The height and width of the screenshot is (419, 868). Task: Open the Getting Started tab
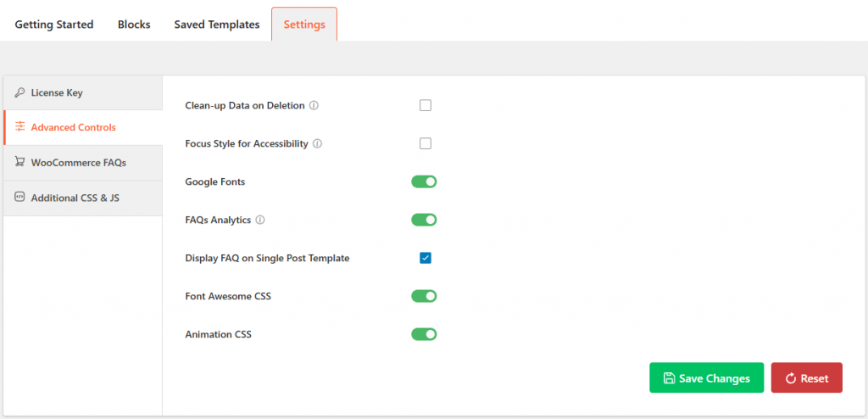tap(54, 25)
